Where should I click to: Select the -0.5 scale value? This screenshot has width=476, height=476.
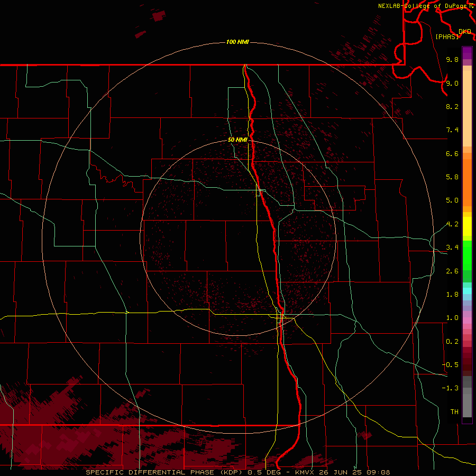[450, 365]
